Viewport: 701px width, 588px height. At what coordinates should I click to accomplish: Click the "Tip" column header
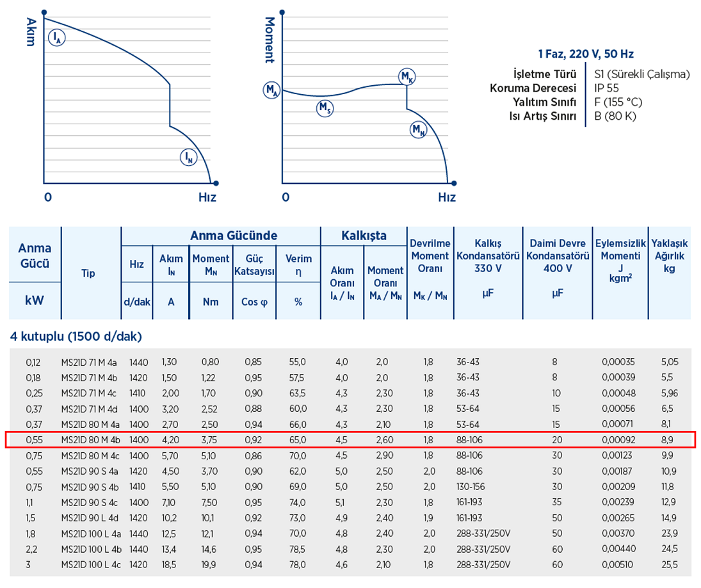click(88, 273)
